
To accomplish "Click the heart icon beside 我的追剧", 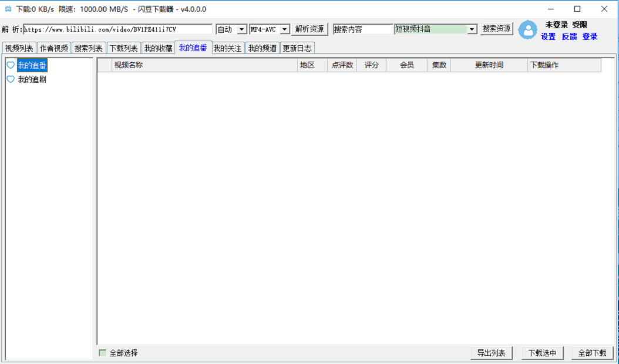I will click(x=9, y=78).
